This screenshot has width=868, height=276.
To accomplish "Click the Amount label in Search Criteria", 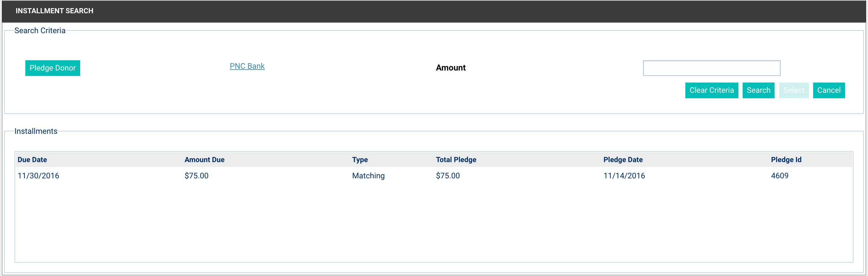I will click(451, 68).
